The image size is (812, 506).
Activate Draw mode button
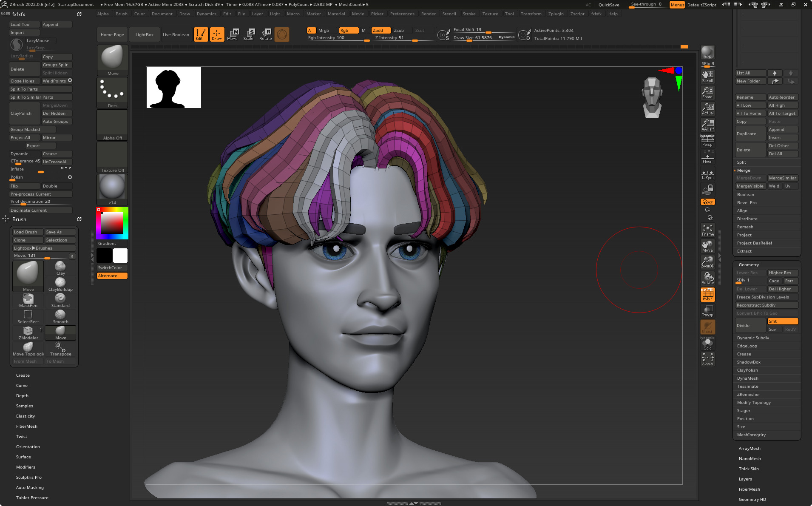[x=217, y=34]
